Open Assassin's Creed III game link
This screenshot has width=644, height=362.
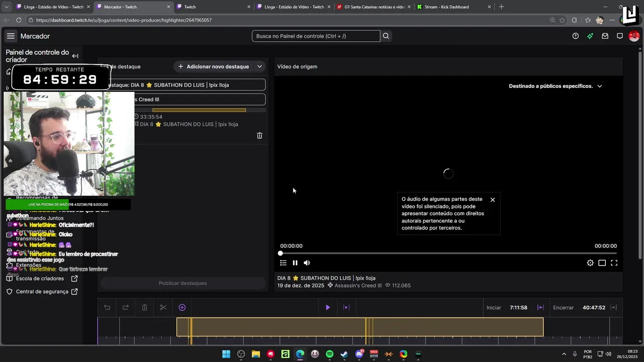click(358, 286)
